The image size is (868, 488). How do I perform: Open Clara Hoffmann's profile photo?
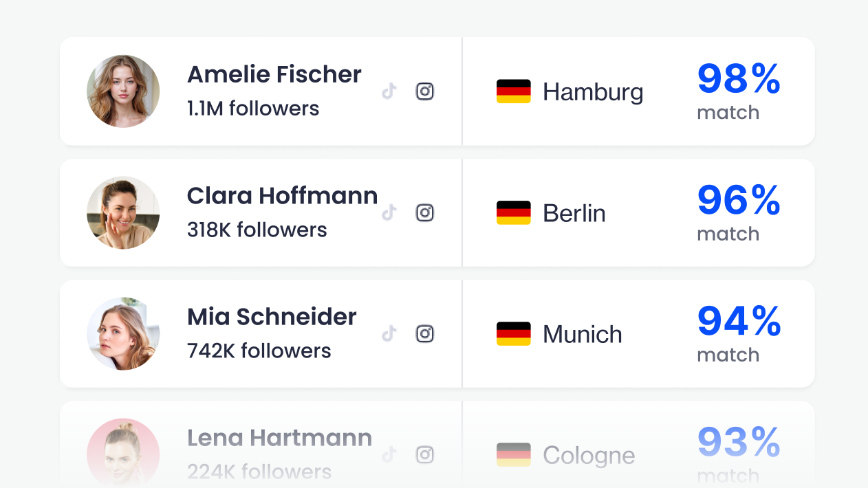click(123, 212)
